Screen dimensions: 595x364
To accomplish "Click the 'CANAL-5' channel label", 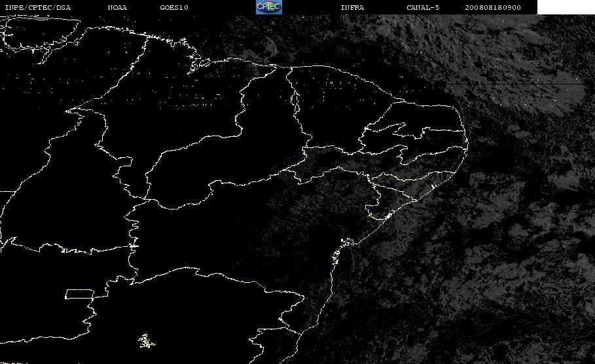I will coord(423,8).
